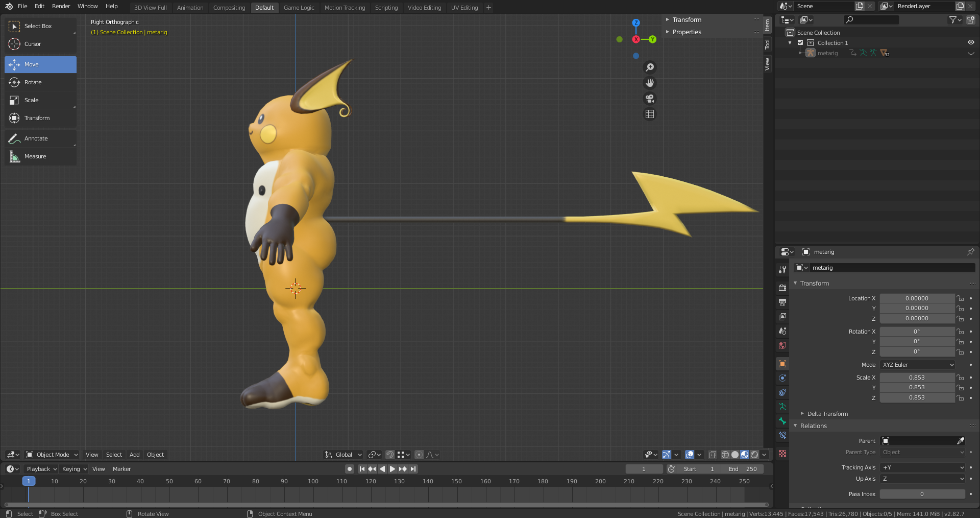Pick the Scale tool

pos(40,100)
